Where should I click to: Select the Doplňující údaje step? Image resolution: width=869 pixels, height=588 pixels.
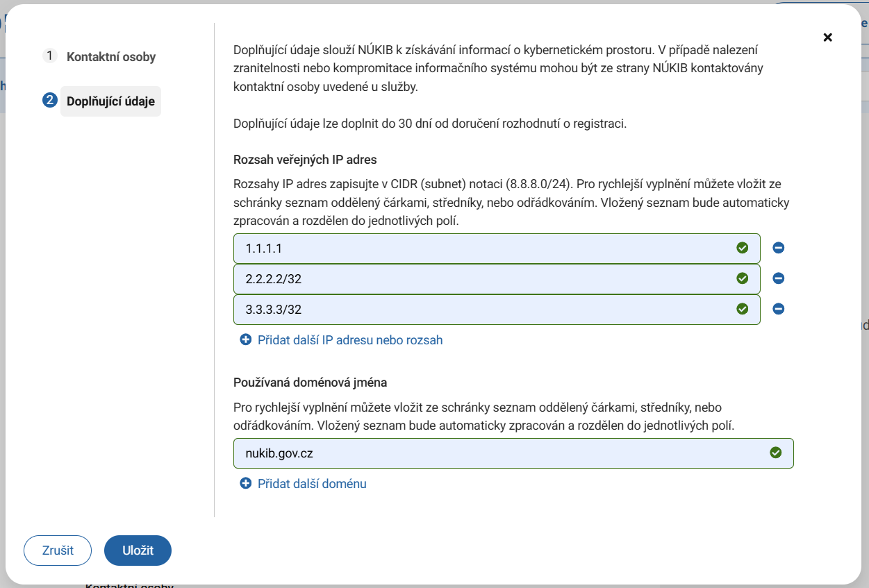point(110,101)
